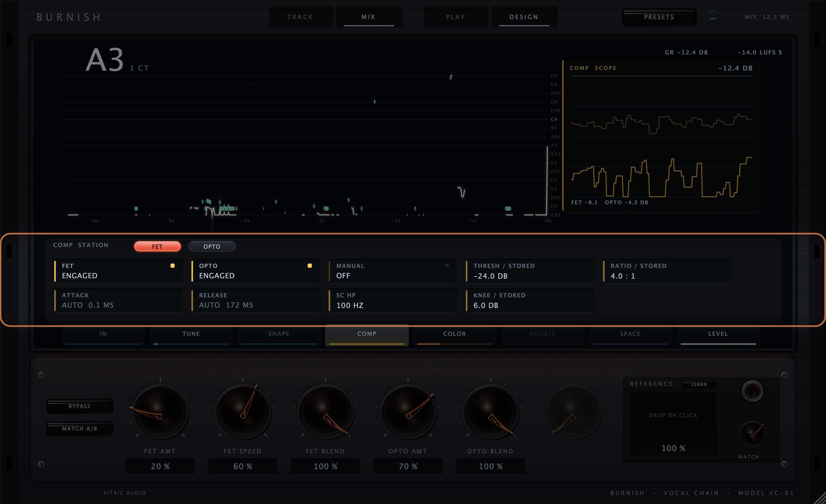Adjust the OPTO AMT knob

(408, 412)
